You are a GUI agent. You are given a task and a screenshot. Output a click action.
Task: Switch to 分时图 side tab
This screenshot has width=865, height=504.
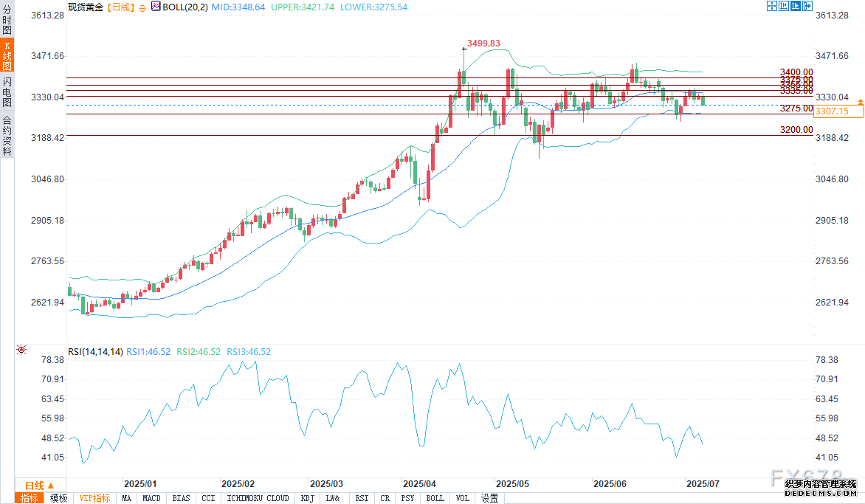click(7, 20)
